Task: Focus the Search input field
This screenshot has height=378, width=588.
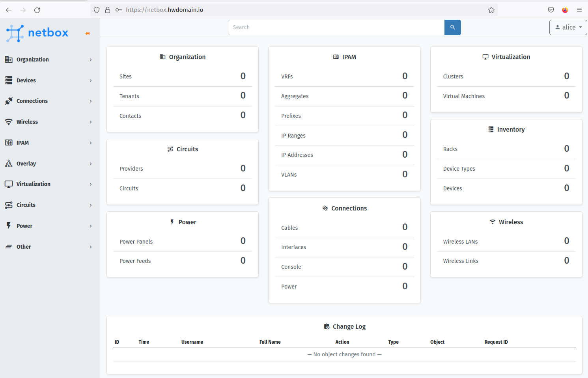Action: click(x=336, y=27)
